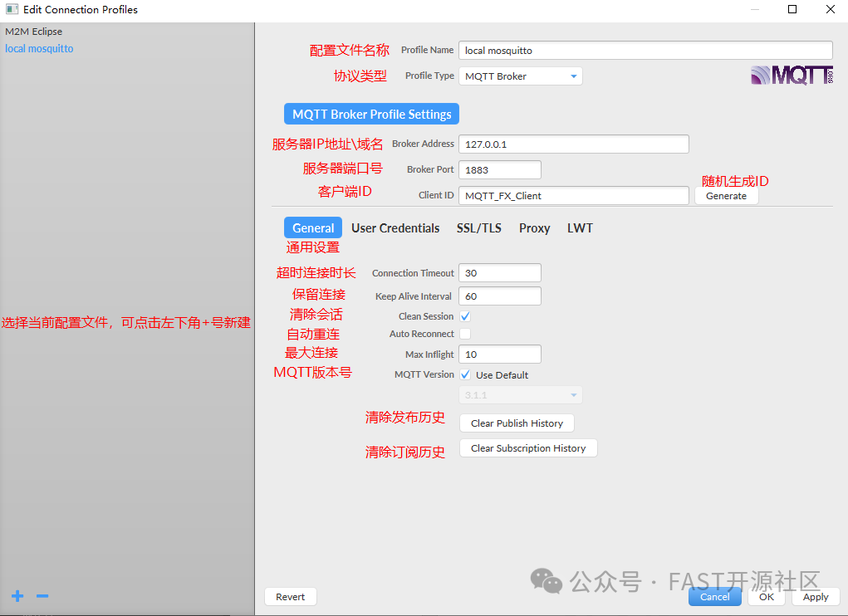
Task: Add a new profile with the + icon
Action: (17, 596)
